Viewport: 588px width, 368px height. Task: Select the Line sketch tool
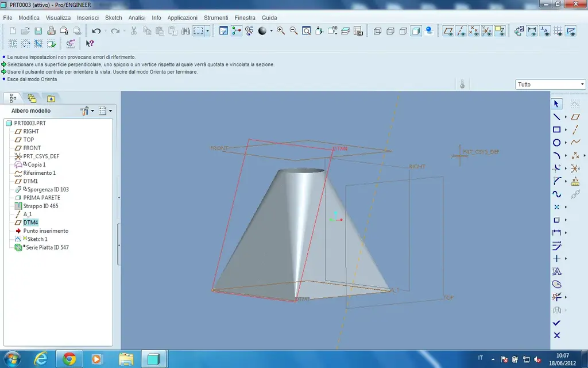(556, 117)
